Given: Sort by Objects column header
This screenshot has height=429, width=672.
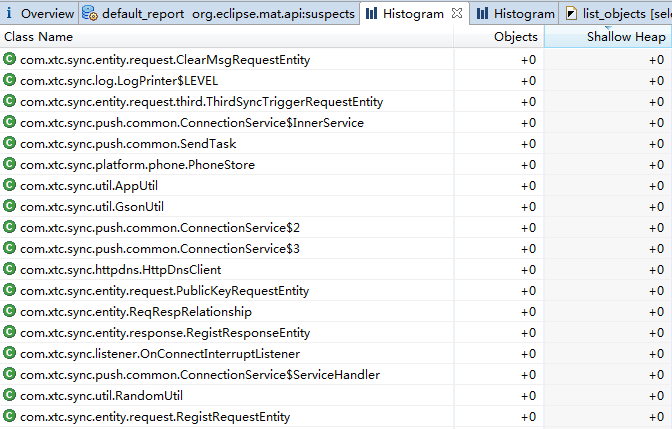Looking at the screenshot, I should [x=499, y=36].
